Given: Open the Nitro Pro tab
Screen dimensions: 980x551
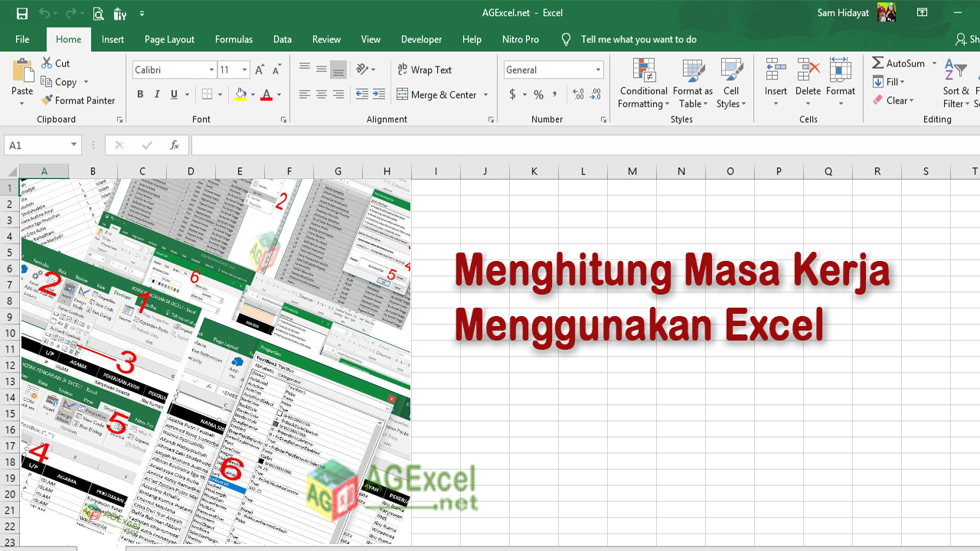Looking at the screenshot, I should (x=521, y=39).
